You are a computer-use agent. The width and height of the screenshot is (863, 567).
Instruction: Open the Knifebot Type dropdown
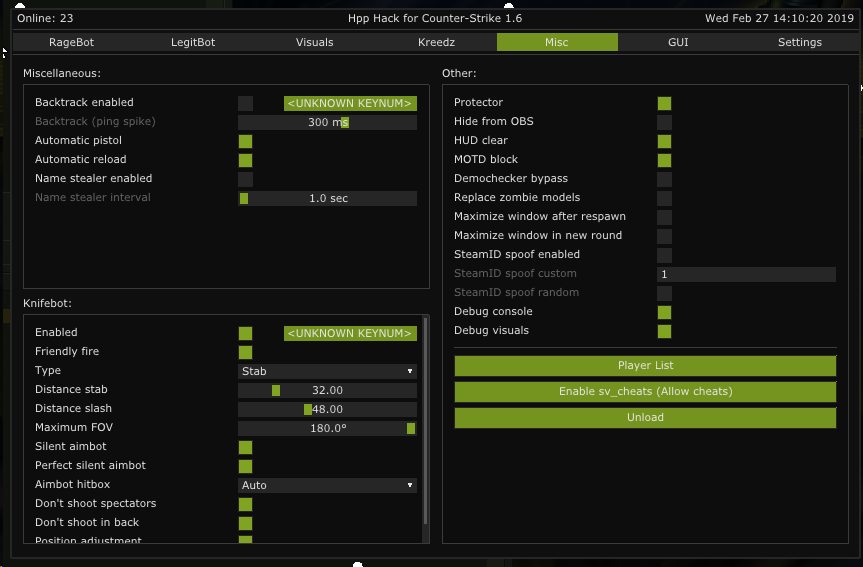point(327,371)
